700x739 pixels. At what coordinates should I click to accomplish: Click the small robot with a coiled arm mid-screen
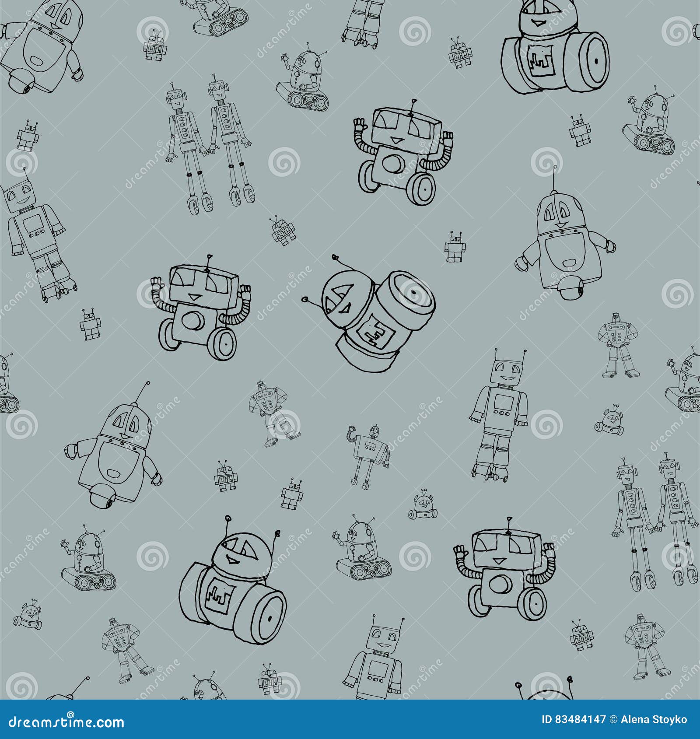(367, 451)
